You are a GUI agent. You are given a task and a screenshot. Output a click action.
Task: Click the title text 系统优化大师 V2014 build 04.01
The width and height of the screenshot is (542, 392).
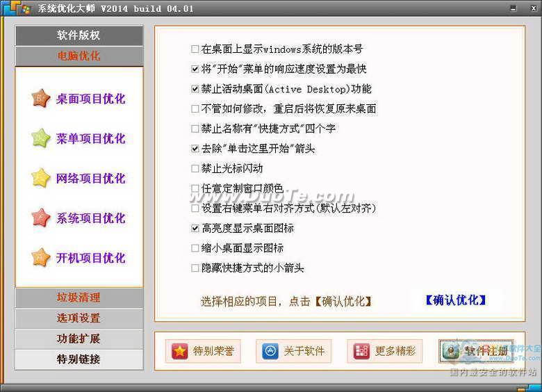[116, 8]
